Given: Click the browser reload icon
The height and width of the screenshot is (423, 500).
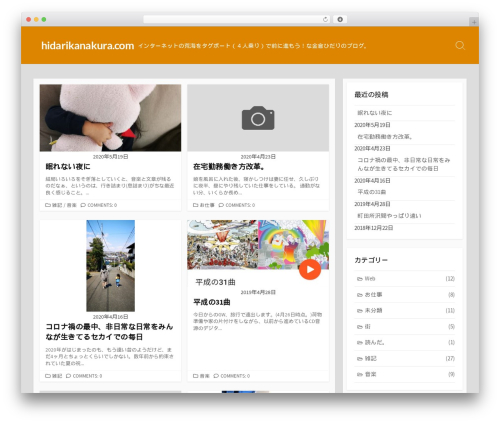Looking at the screenshot, I should [325, 19].
